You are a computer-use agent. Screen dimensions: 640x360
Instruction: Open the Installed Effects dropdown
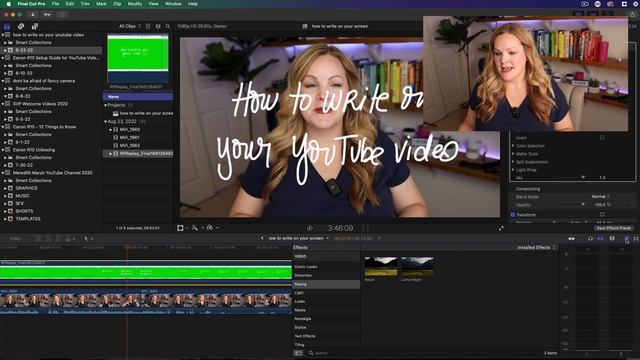(x=536, y=247)
